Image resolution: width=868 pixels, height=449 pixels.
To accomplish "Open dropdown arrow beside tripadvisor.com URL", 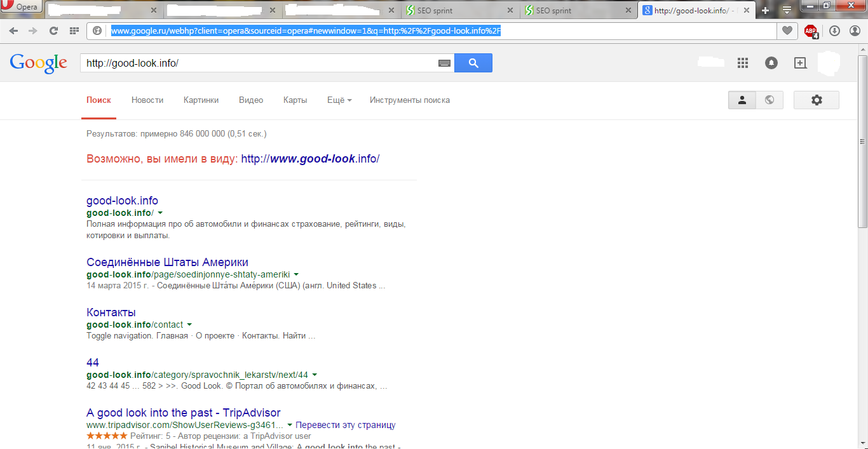I will (x=290, y=425).
